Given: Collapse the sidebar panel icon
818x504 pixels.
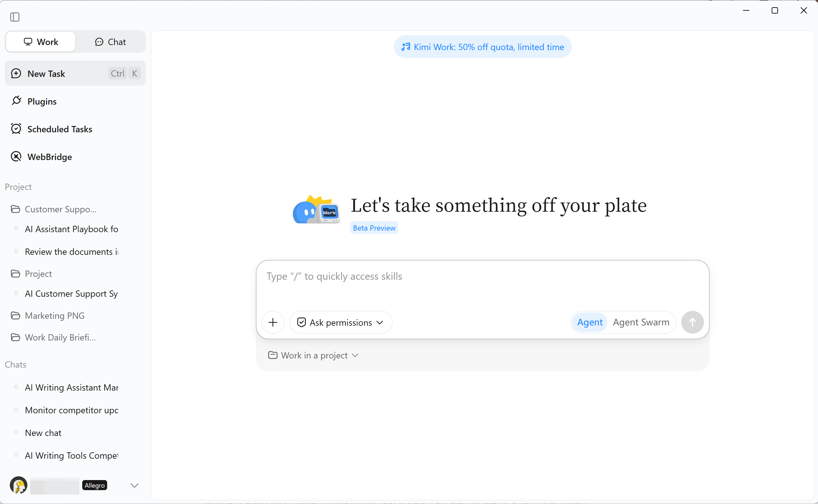Looking at the screenshot, I should [15, 17].
